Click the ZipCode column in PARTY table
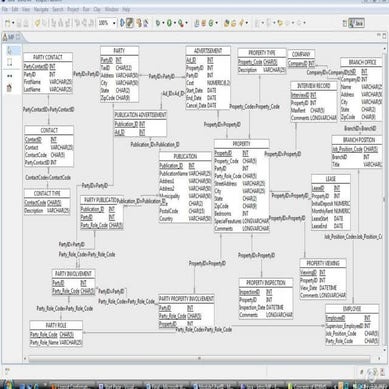The height and width of the screenshot is (389, 389). 119,98
